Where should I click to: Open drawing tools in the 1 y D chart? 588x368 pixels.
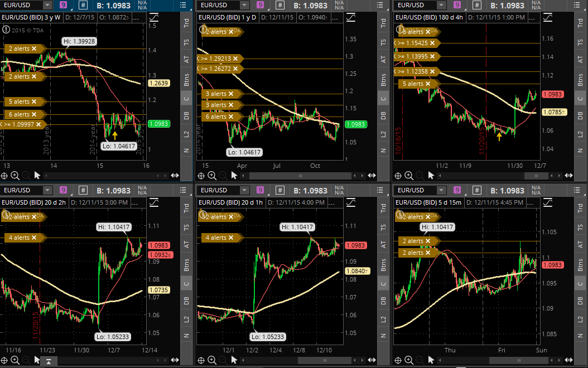click(x=351, y=18)
